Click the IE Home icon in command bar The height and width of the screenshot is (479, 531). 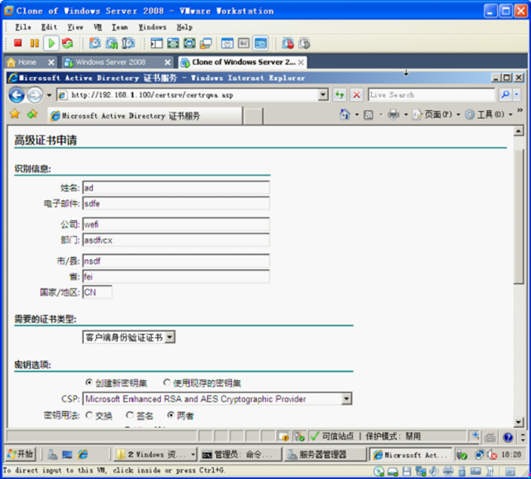pyautogui.click(x=344, y=114)
